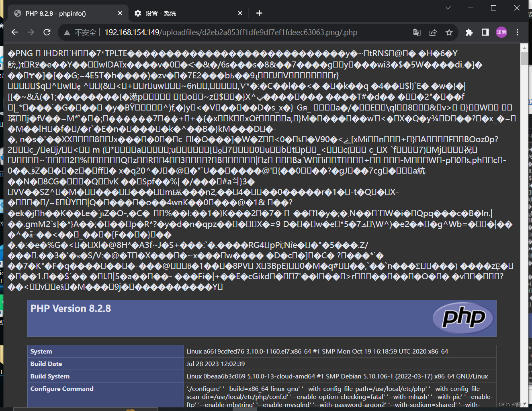Close the 设置 - 系统 tab

(240, 13)
